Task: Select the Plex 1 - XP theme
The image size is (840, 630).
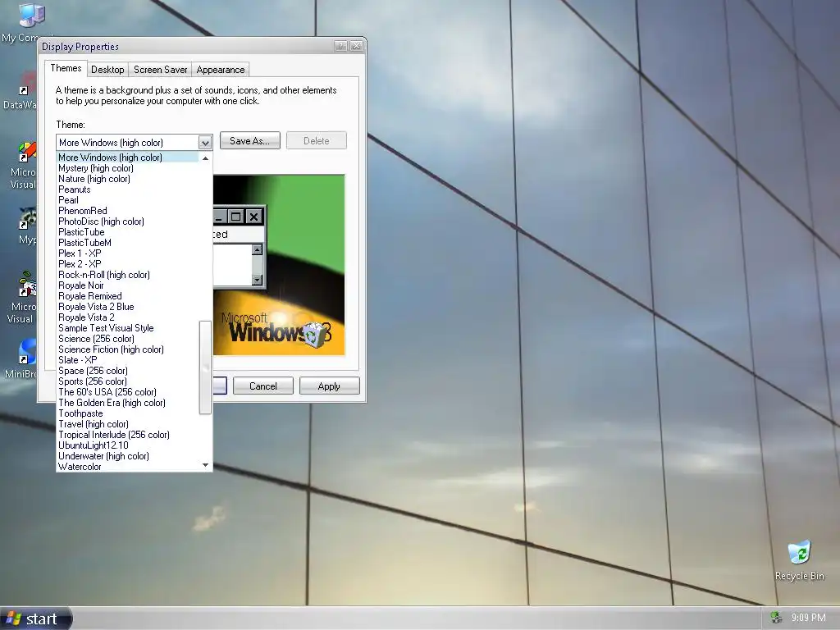Action: pos(127,253)
